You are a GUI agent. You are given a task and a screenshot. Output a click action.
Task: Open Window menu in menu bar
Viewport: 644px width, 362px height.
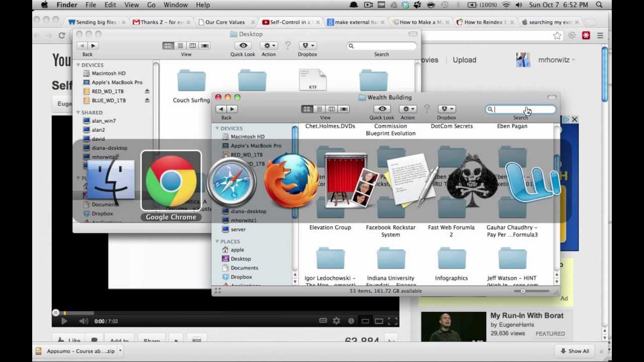pyautogui.click(x=176, y=5)
